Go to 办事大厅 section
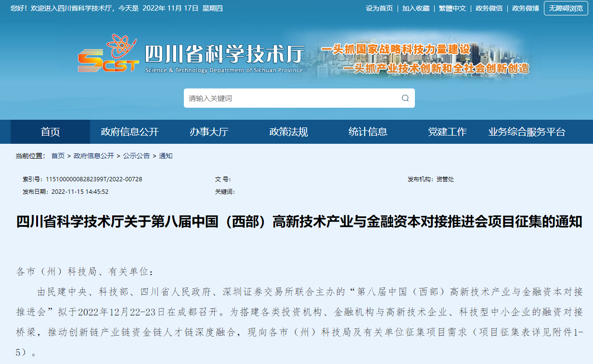 pos(209,132)
